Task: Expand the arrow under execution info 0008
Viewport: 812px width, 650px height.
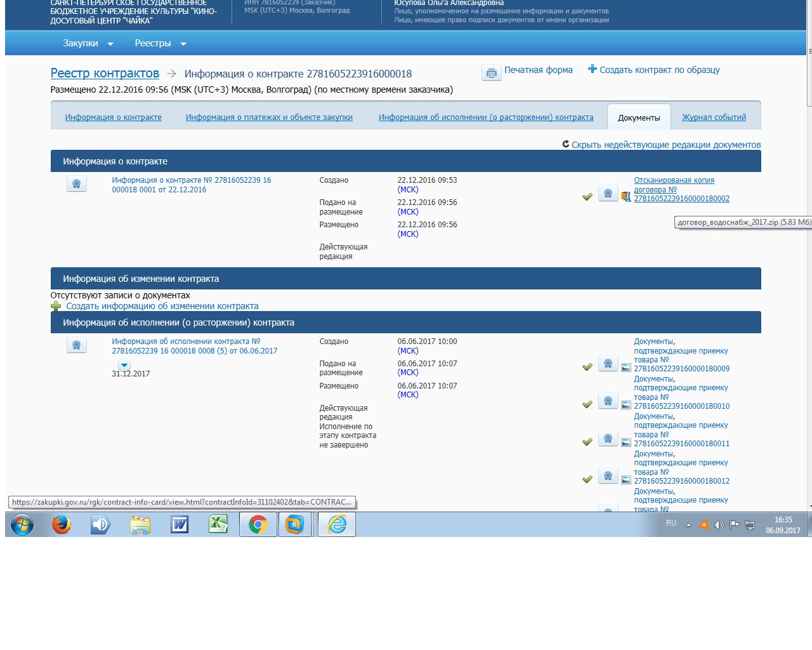Action: coord(124,365)
